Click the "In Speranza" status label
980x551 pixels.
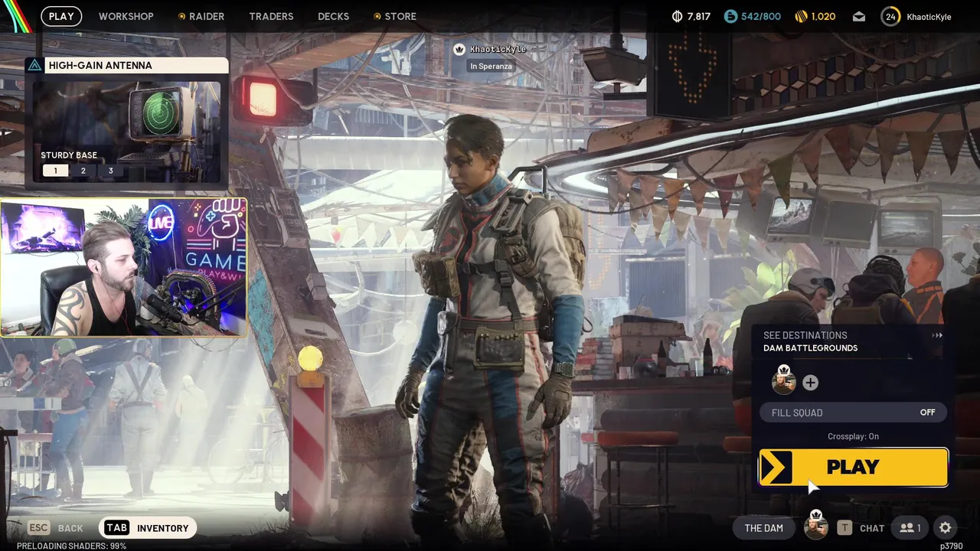tap(492, 67)
